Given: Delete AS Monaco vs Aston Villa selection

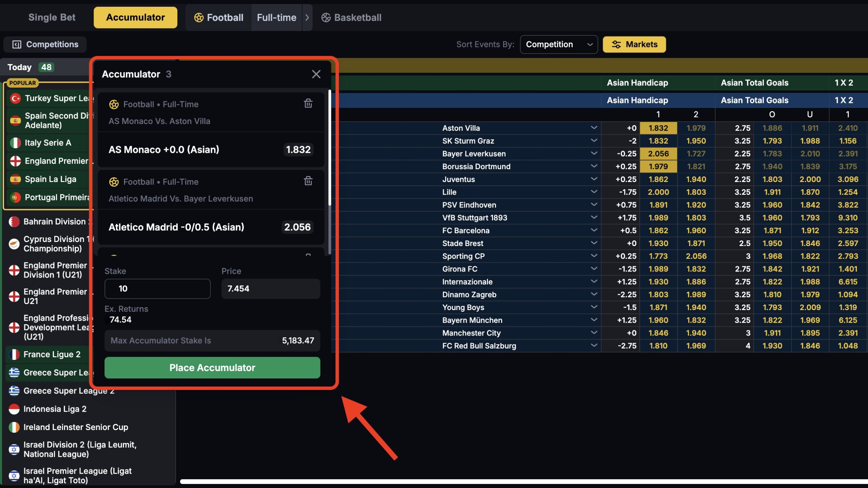Looking at the screenshot, I should pos(308,103).
